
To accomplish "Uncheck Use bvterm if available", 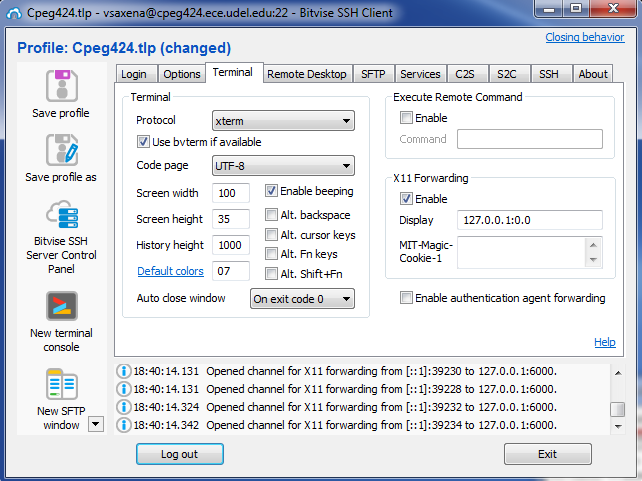I will [x=143, y=142].
